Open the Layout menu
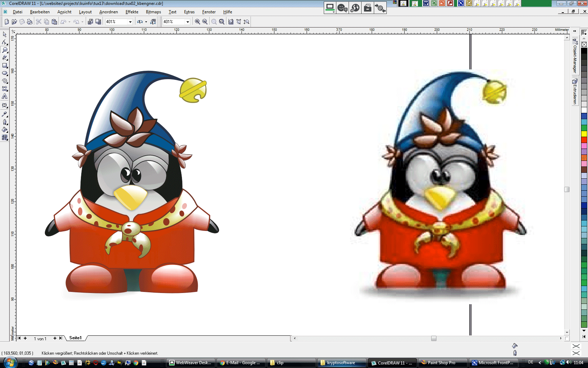 85,12
